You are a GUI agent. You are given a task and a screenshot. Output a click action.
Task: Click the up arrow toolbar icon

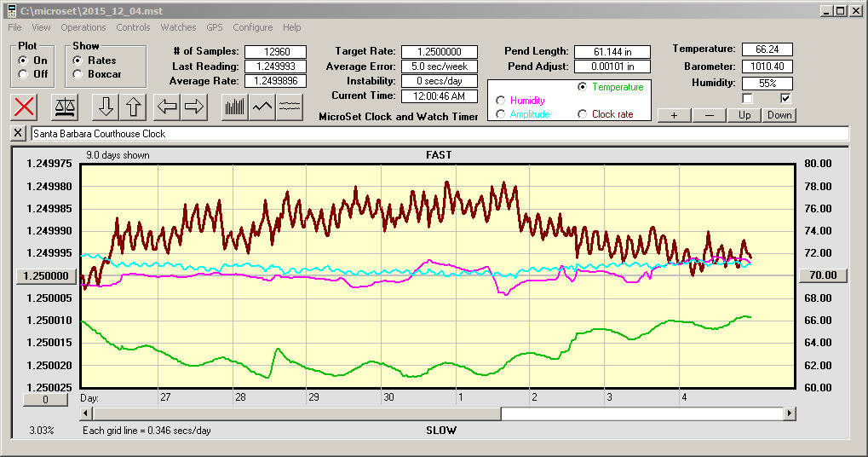click(133, 107)
